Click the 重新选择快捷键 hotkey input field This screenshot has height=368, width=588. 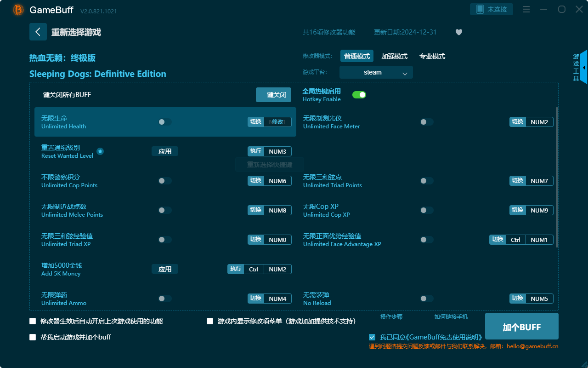pyautogui.click(x=269, y=164)
